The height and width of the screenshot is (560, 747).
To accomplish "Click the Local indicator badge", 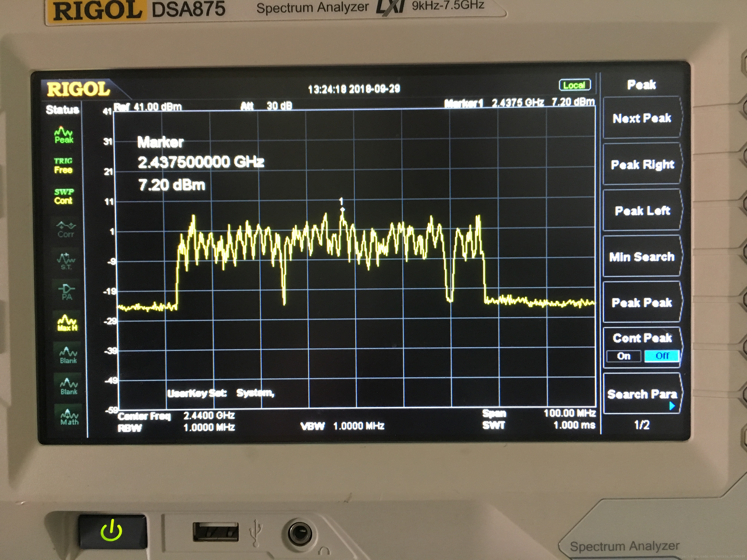I will click(575, 85).
